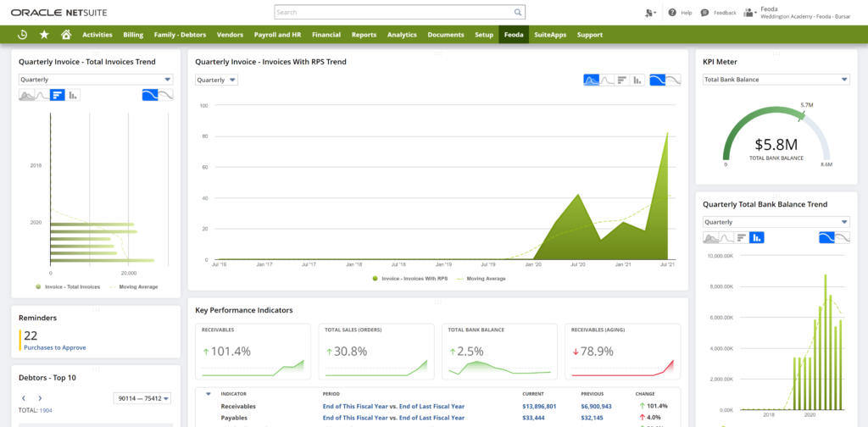
Task: Open Receivables previous value $6,900,943
Action: [596, 407]
